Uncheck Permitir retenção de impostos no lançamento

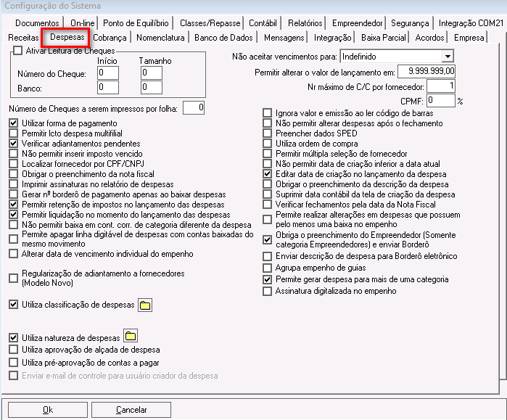[x=13, y=205]
